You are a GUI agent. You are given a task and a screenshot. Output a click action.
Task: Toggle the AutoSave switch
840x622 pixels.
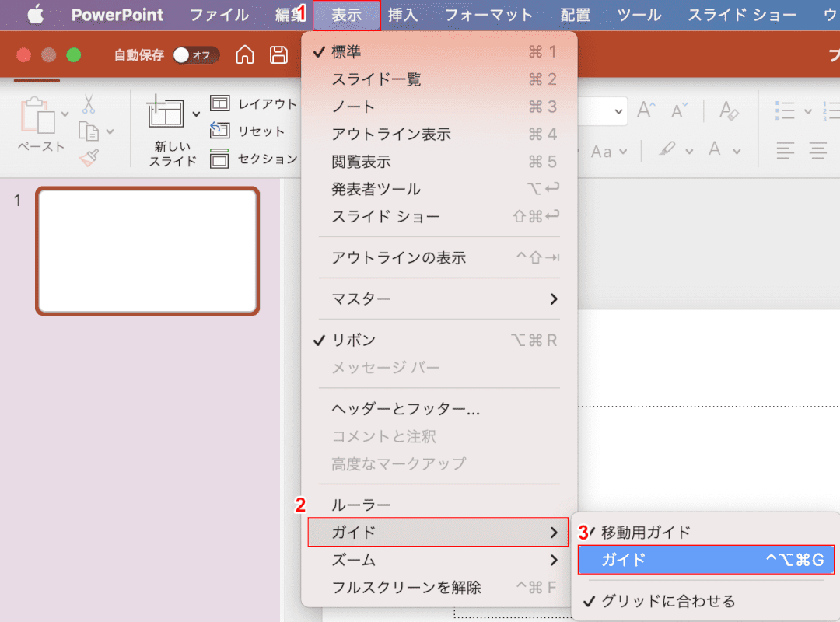(196, 54)
